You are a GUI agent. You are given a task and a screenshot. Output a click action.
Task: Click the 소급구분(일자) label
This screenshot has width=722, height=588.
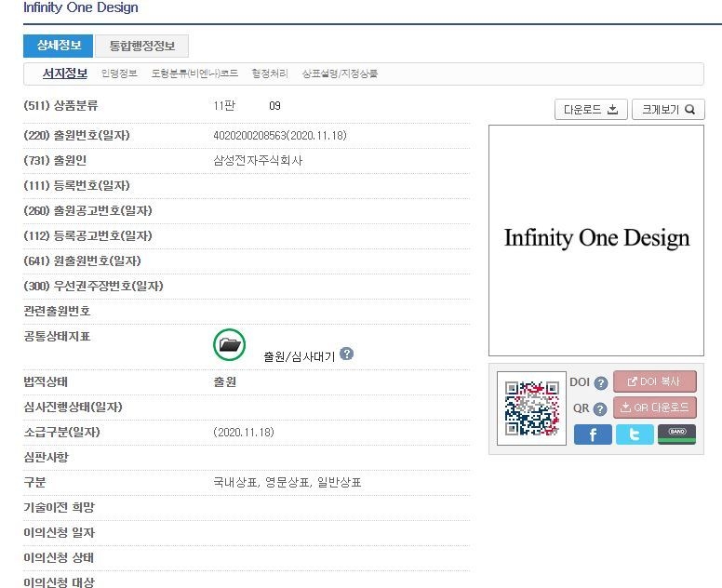(61, 432)
